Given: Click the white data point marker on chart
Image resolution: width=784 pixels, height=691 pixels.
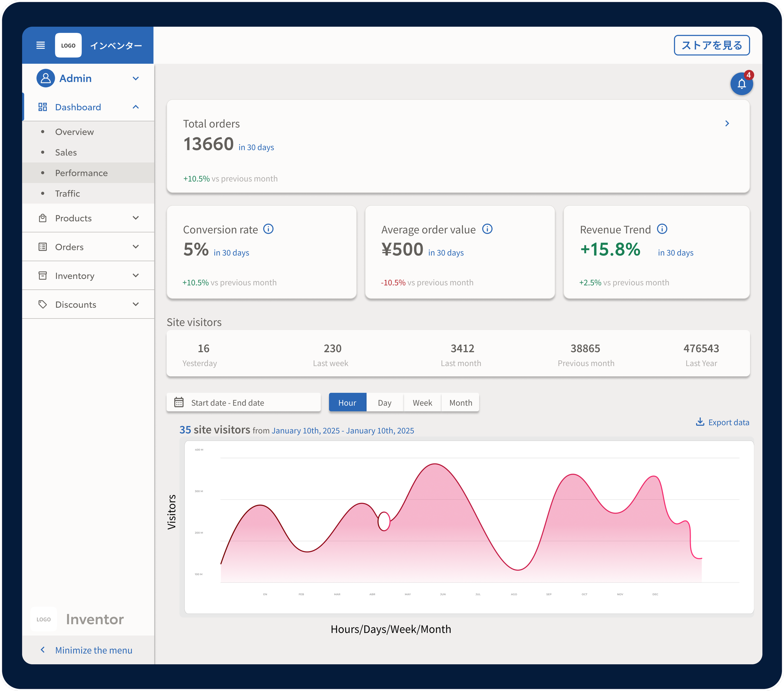Looking at the screenshot, I should point(384,521).
